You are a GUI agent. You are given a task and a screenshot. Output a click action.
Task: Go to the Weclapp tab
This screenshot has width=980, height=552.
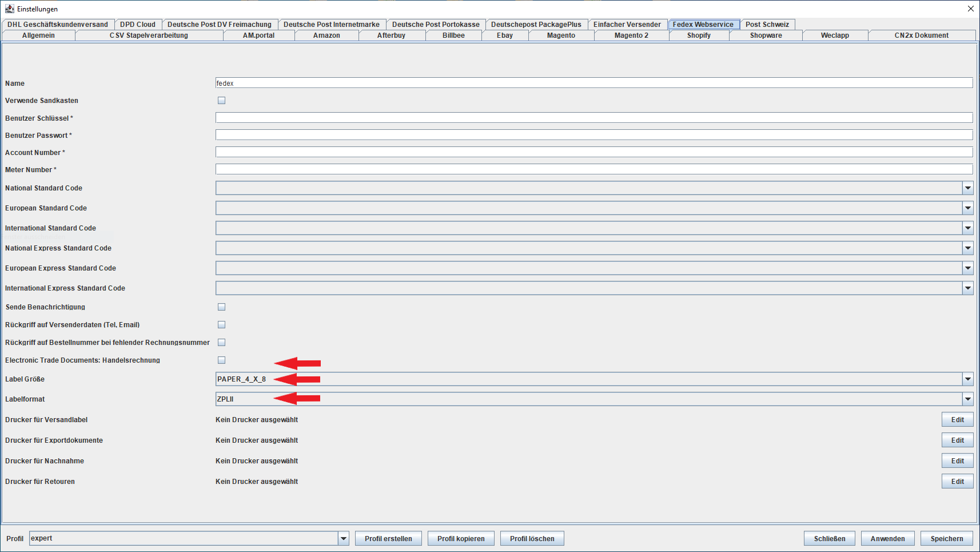pos(835,35)
